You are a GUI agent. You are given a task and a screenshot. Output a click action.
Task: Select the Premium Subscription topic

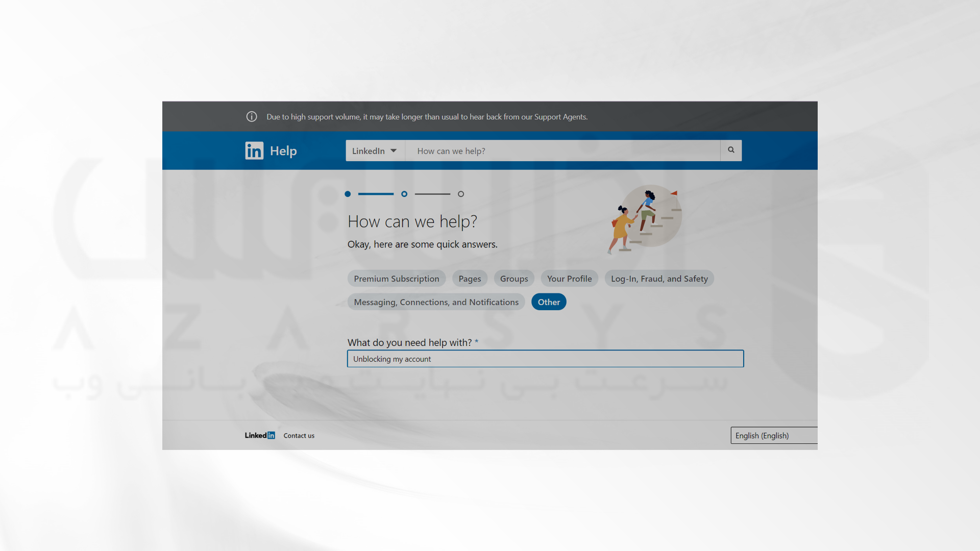pos(397,279)
